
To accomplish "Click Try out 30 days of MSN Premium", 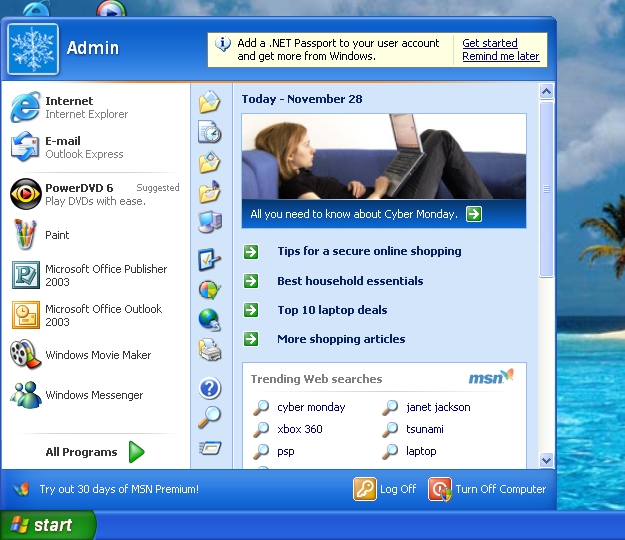I will (x=119, y=489).
